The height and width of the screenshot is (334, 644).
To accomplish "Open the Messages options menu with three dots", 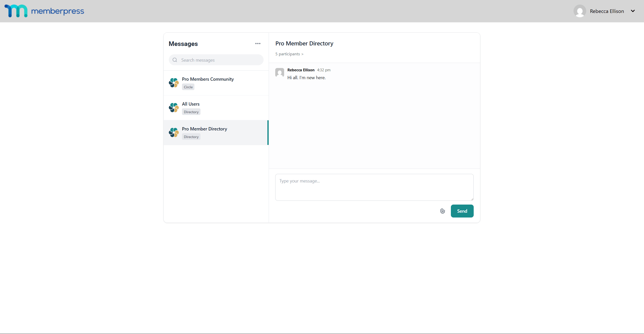I will click(258, 43).
